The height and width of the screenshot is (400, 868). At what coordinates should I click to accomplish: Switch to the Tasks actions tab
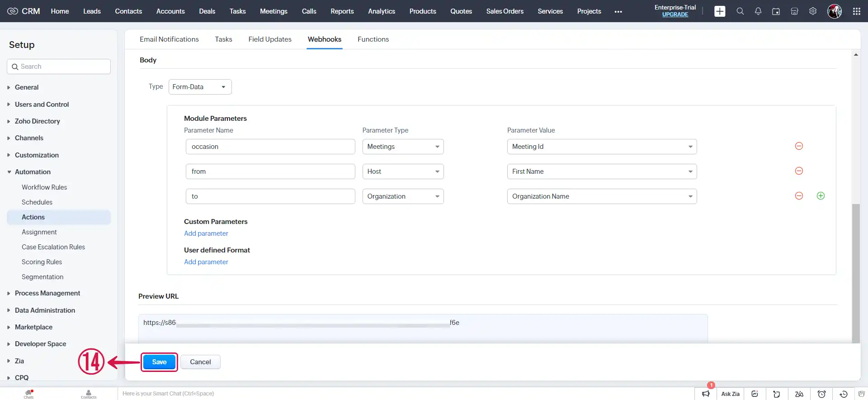point(223,39)
